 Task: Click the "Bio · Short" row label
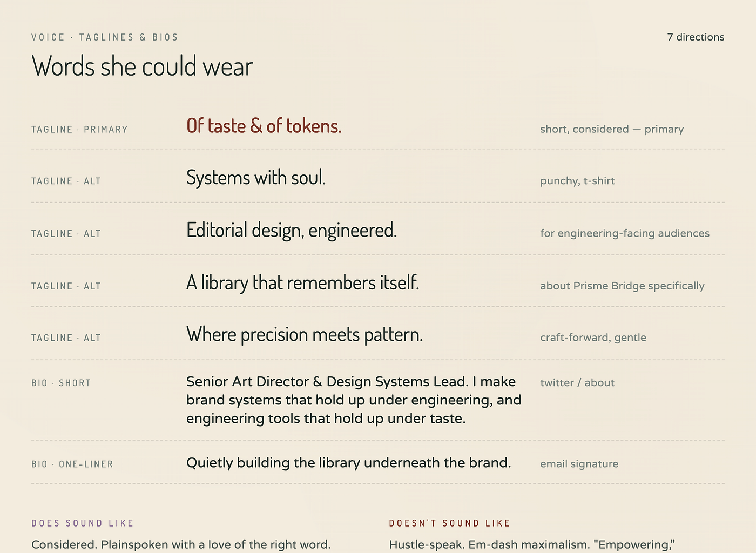click(x=61, y=383)
